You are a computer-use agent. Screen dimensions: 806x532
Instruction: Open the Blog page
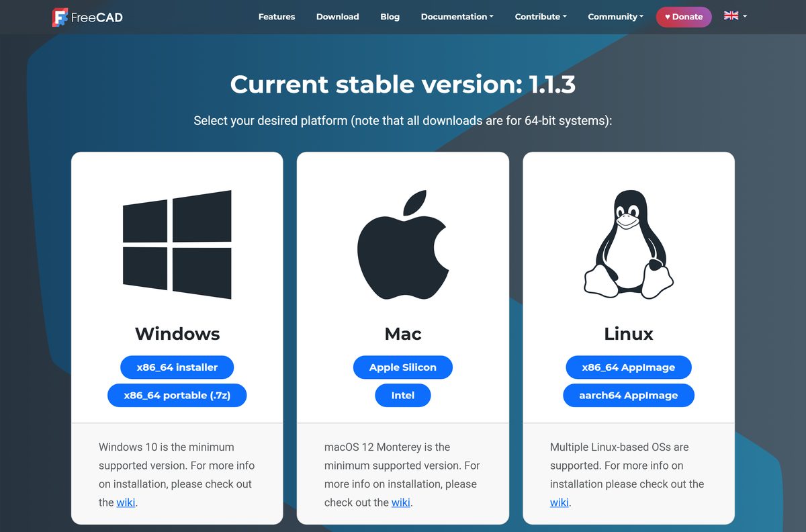(390, 17)
